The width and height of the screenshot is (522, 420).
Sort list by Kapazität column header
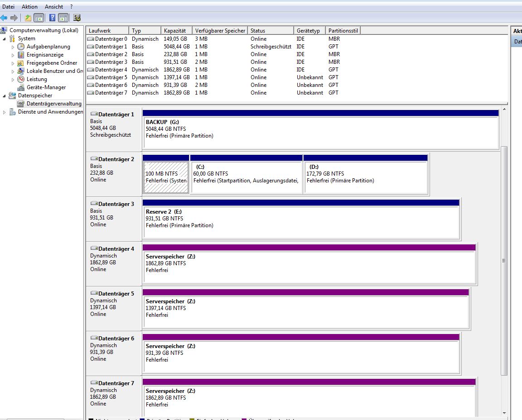tap(176, 31)
